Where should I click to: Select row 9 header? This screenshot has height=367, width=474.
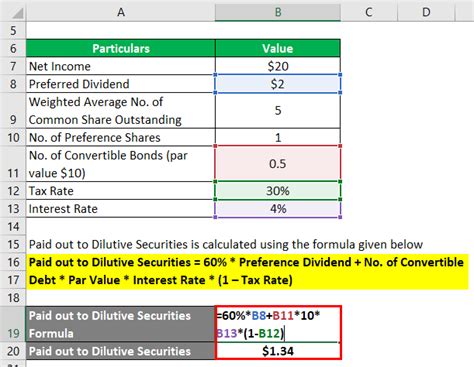[x=13, y=111]
